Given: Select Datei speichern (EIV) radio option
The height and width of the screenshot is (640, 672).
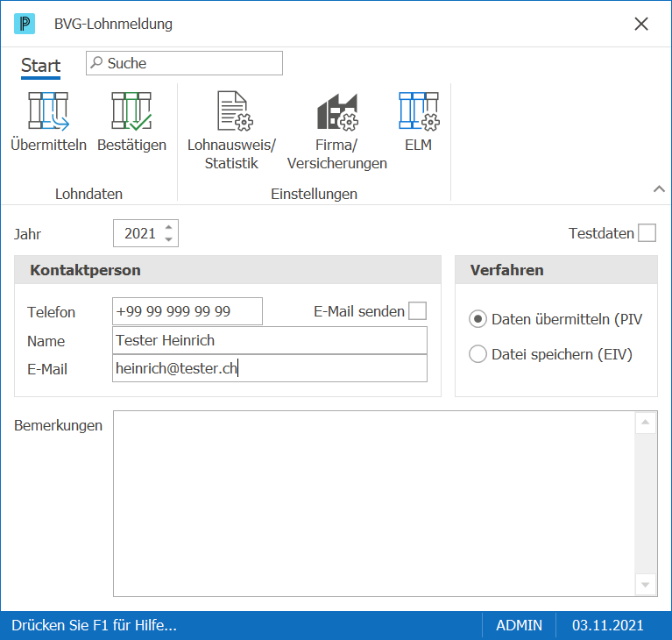Looking at the screenshot, I should tap(477, 354).
